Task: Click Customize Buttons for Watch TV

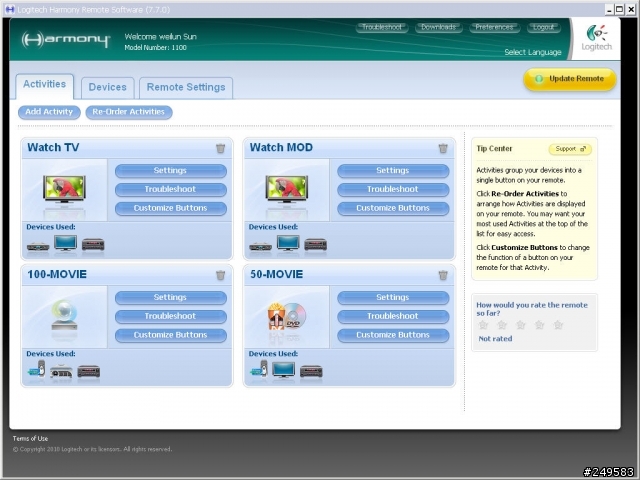Action: click(x=171, y=209)
